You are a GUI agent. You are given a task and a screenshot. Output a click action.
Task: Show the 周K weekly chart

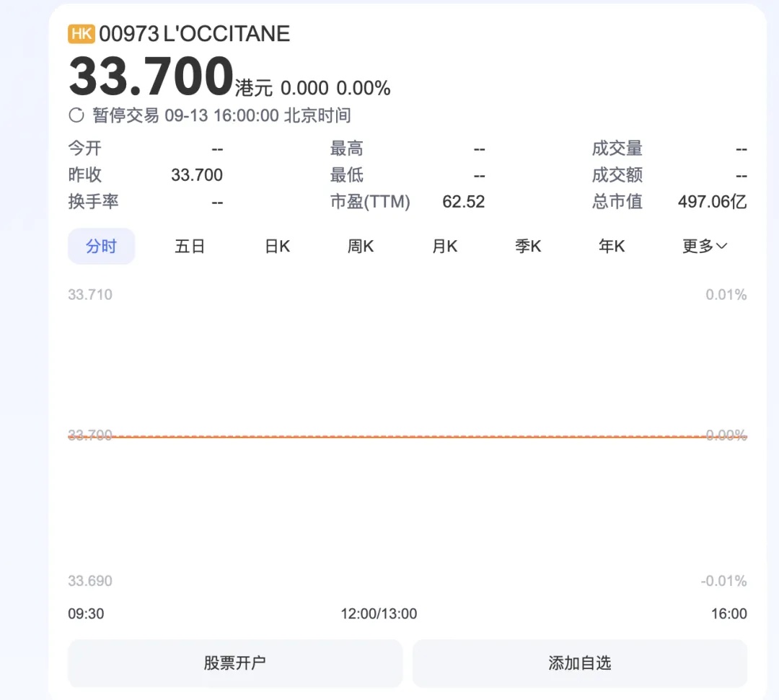click(x=361, y=247)
